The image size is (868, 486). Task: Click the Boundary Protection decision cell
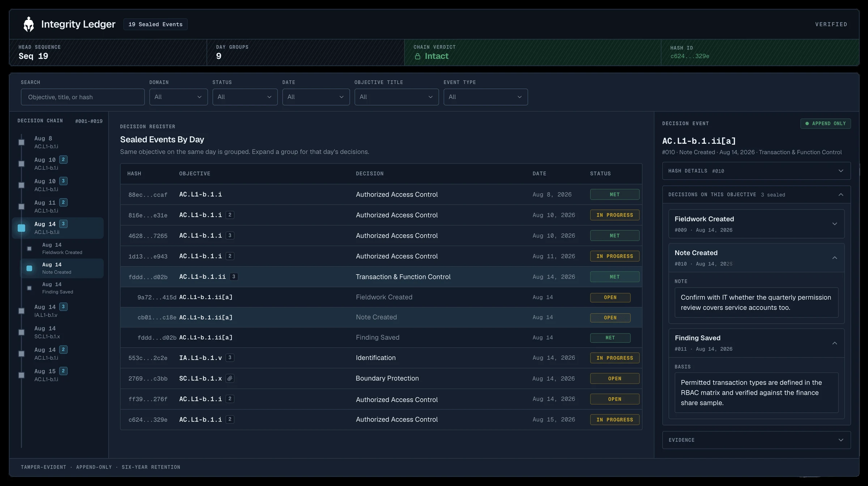pyautogui.click(x=387, y=378)
